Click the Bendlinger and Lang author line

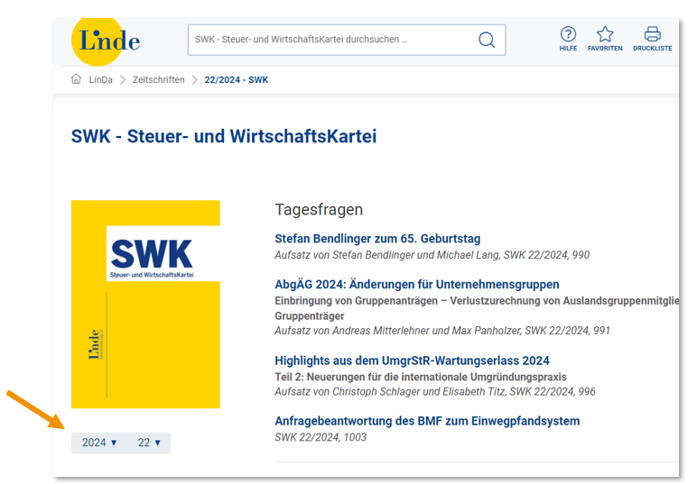coord(432,255)
